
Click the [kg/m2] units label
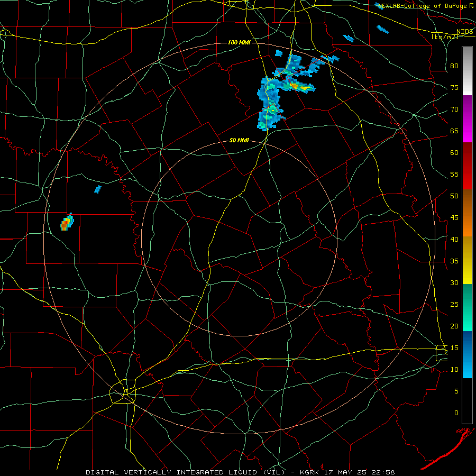point(445,36)
